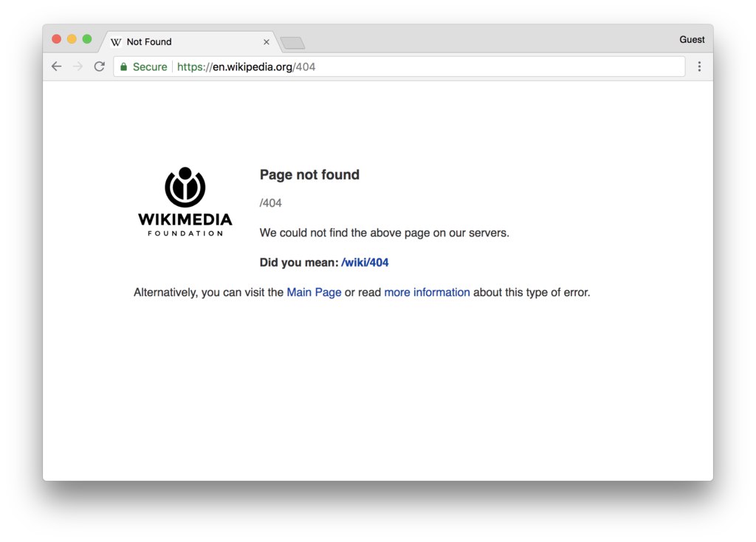Reload the page with the refresh icon
The image size is (756, 542).
[100, 66]
